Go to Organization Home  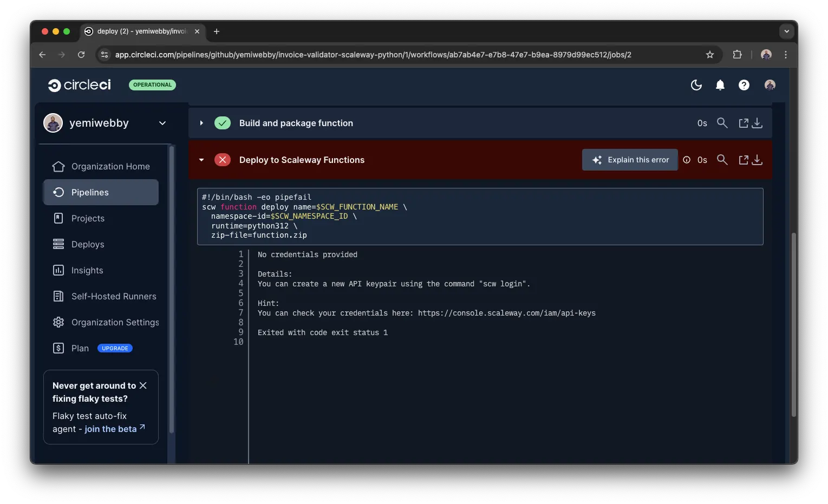(x=101, y=166)
